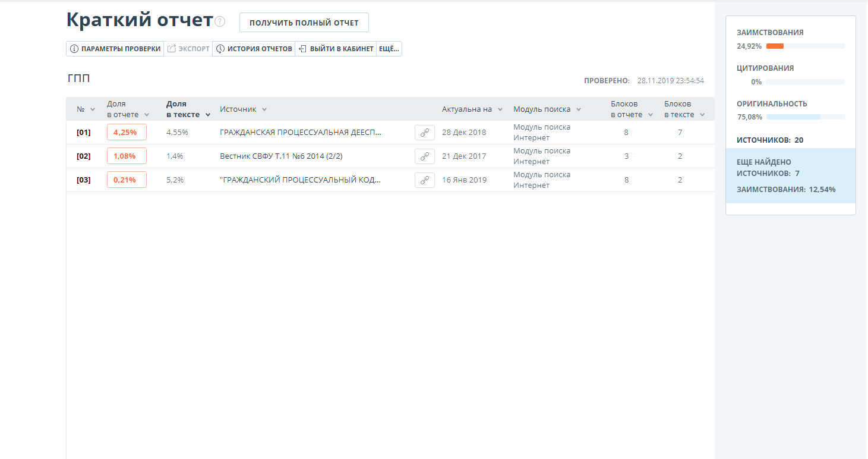The height and width of the screenshot is (459, 868).
Task: Click link icon for source 03
Action: [x=424, y=180]
